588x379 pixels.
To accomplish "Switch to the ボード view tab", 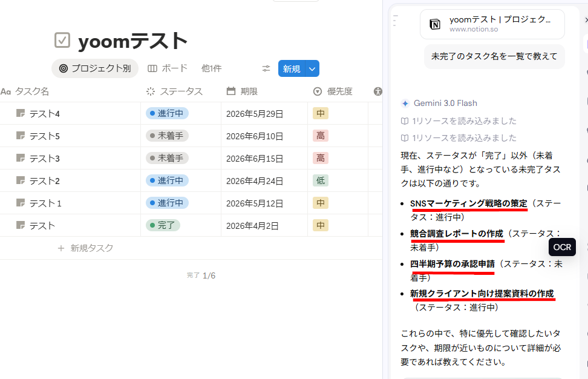I will click(168, 68).
